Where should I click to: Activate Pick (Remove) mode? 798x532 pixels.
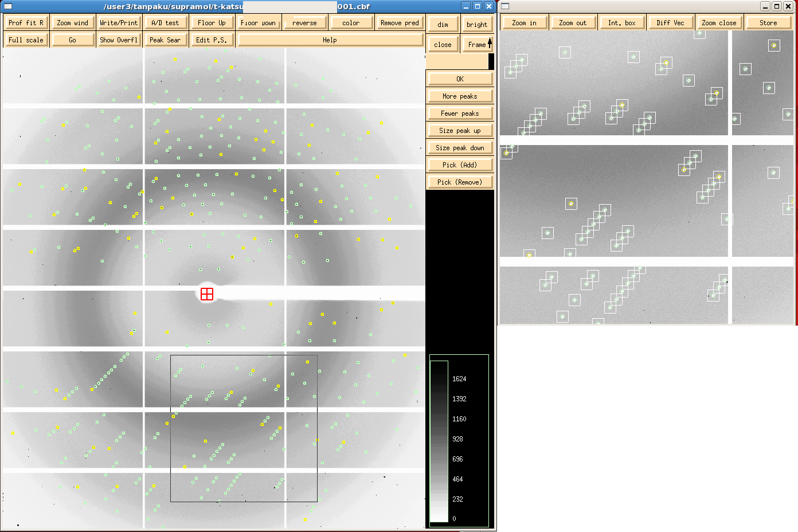[x=460, y=182]
